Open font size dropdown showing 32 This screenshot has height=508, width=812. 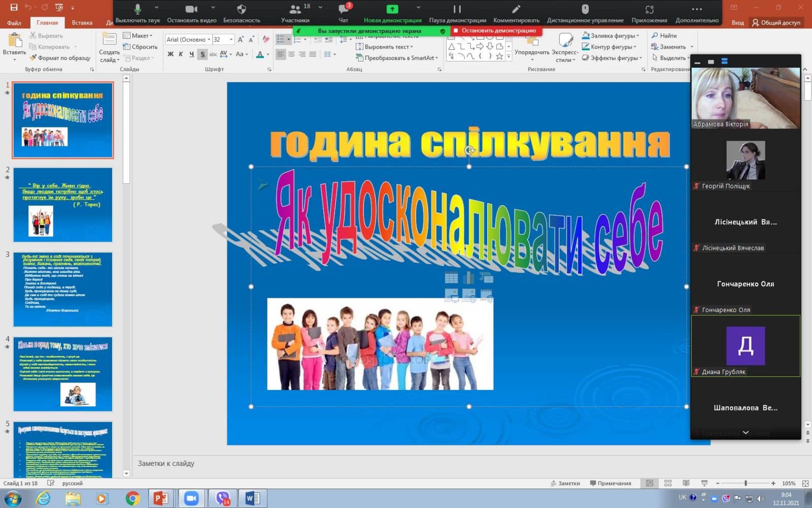231,39
